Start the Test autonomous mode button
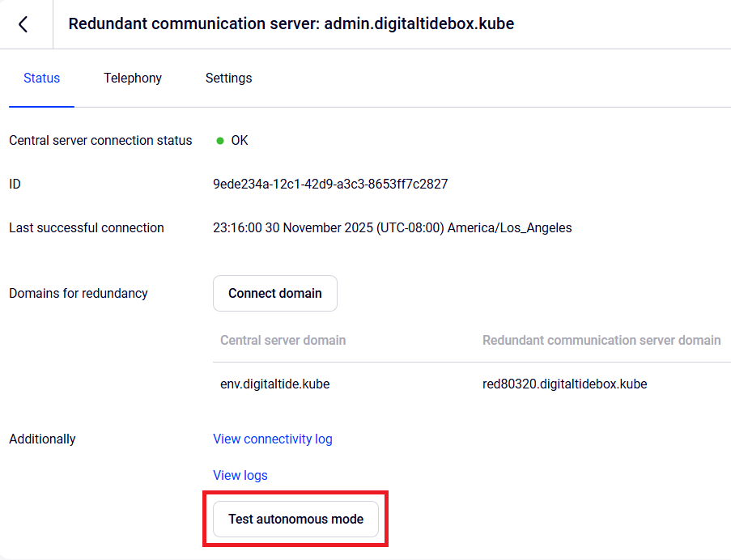 [296, 520]
